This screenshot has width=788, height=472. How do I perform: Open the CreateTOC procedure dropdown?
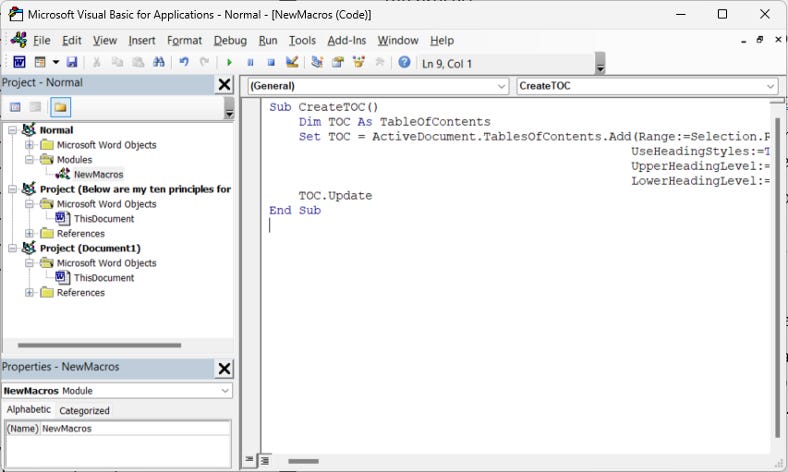[x=647, y=86]
